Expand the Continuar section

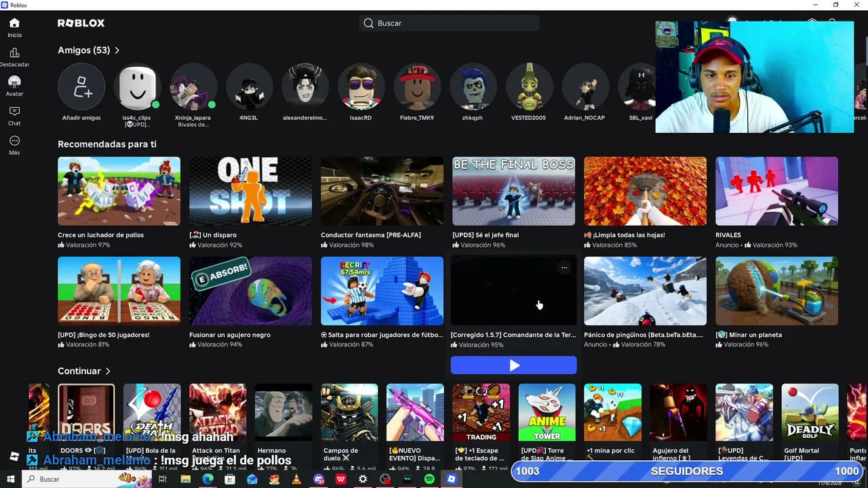coord(84,371)
